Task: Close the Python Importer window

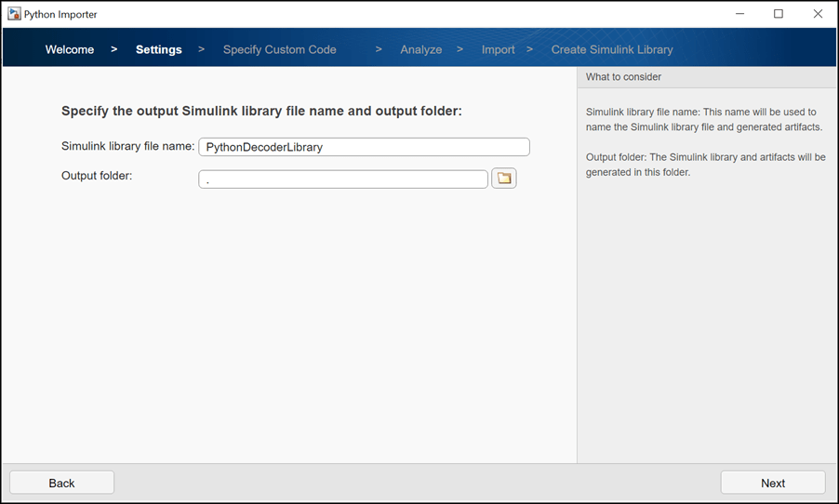Action: (x=818, y=14)
